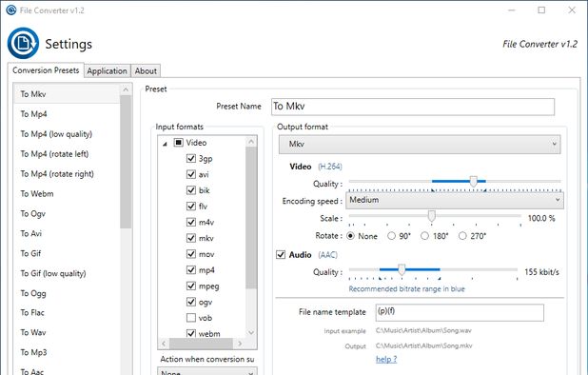
Task: Click the Preset Name text field
Action: (413, 107)
